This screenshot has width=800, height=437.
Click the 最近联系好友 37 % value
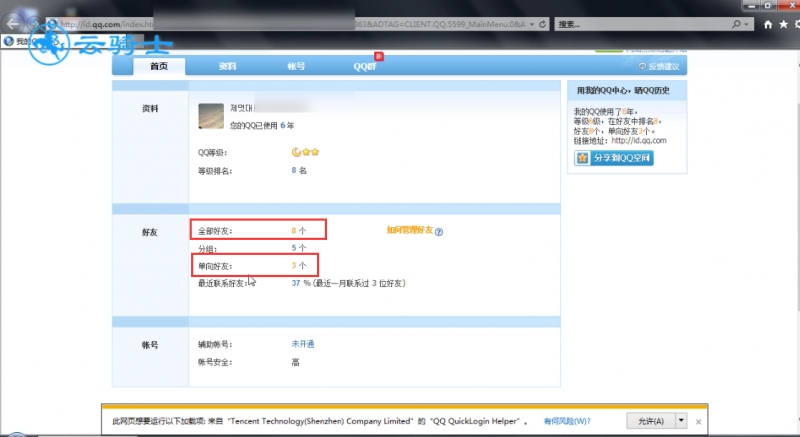301,283
